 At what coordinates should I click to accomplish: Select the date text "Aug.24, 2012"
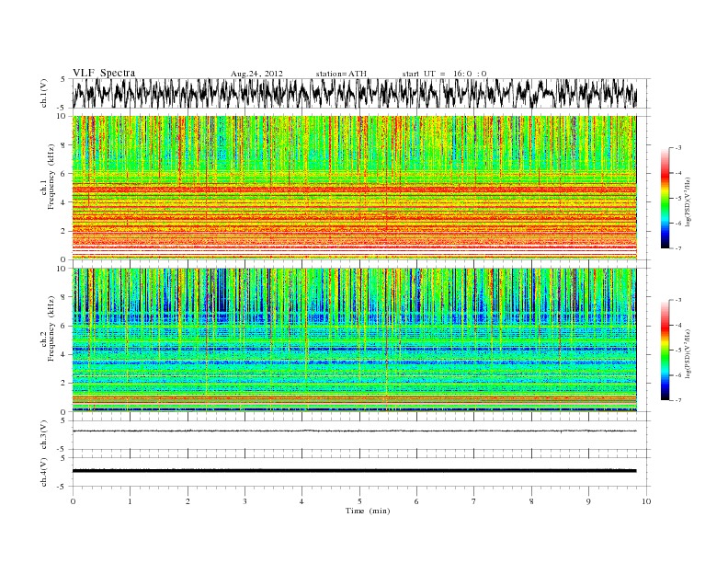pos(256,74)
